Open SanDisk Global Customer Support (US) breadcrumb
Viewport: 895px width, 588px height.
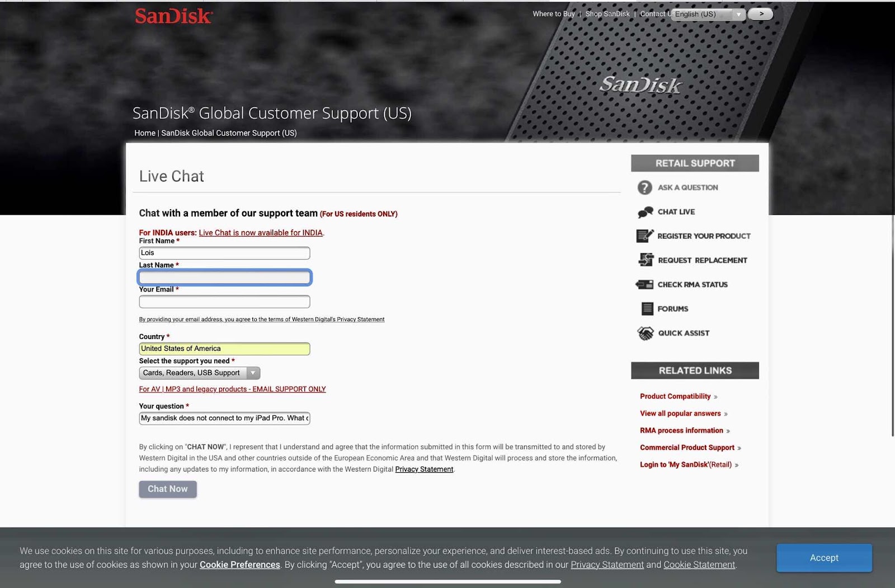click(229, 133)
